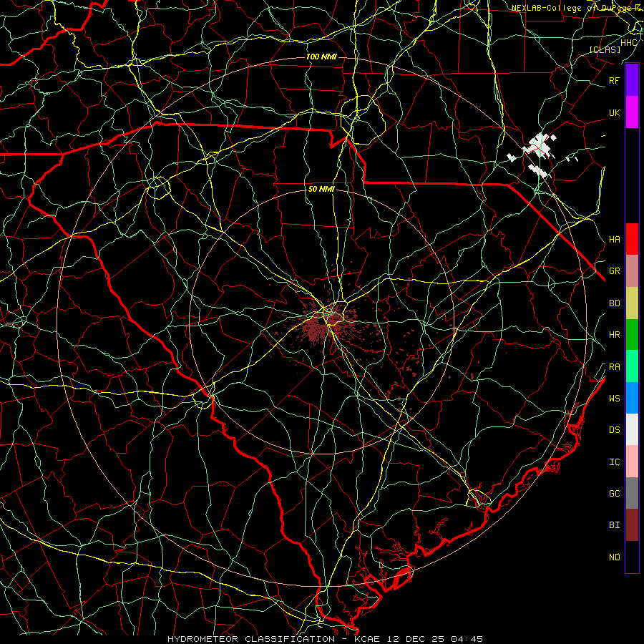This screenshot has width=644, height=644.
Task: Pick the pink GR legend swatch
Action: [x=632, y=270]
